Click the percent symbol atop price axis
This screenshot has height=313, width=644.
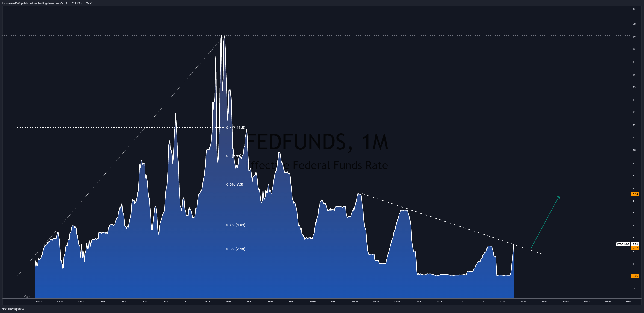click(x=633, y=9)
